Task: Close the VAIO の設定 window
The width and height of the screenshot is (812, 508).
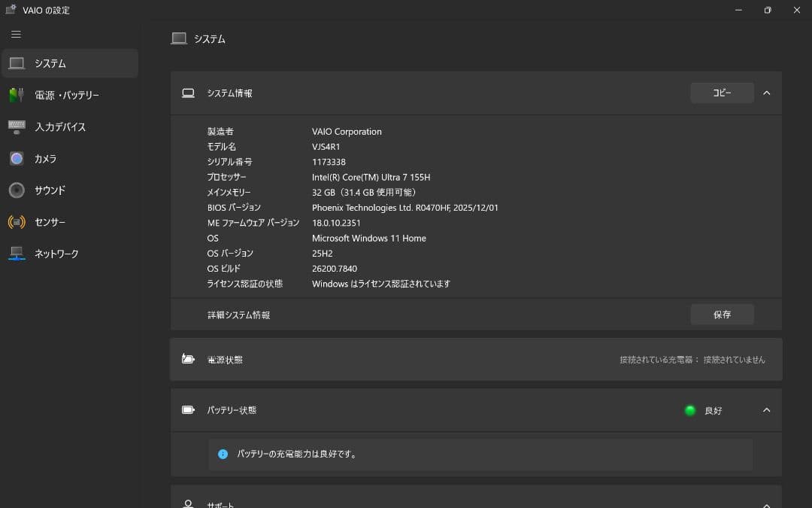Action: click(x=796, y=10)
